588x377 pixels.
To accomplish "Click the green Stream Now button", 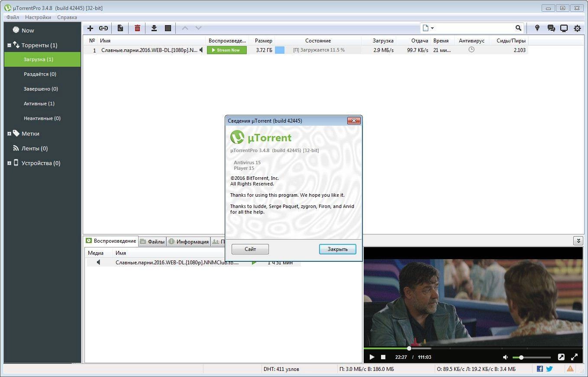I will pyautogui.click(x=227, y=50).
